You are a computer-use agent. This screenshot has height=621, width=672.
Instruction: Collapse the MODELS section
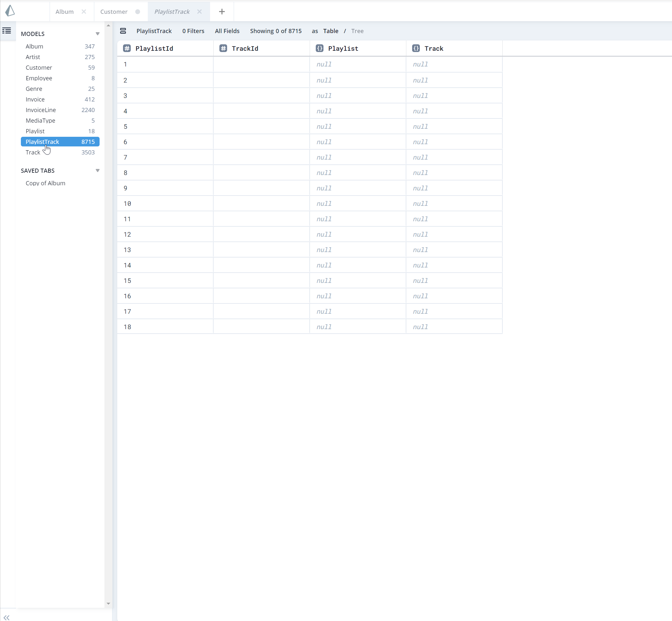click(x=97, y=34)
